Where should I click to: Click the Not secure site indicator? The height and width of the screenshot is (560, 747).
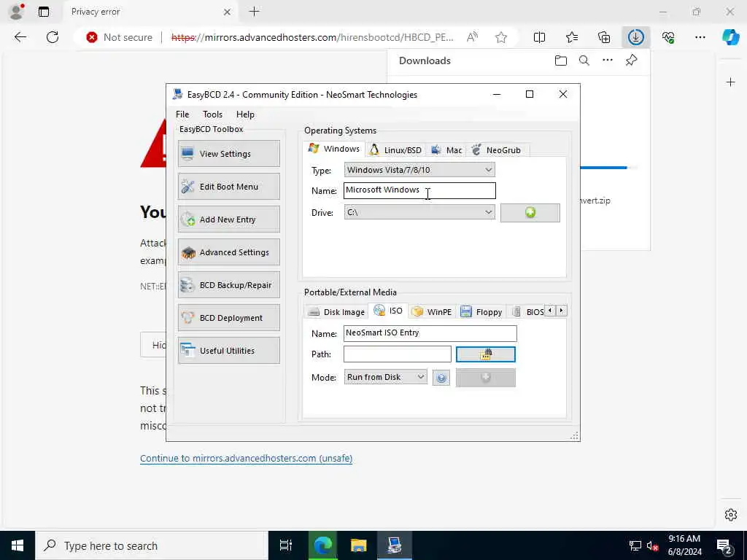pyautogui.click(x=119, y=37)
